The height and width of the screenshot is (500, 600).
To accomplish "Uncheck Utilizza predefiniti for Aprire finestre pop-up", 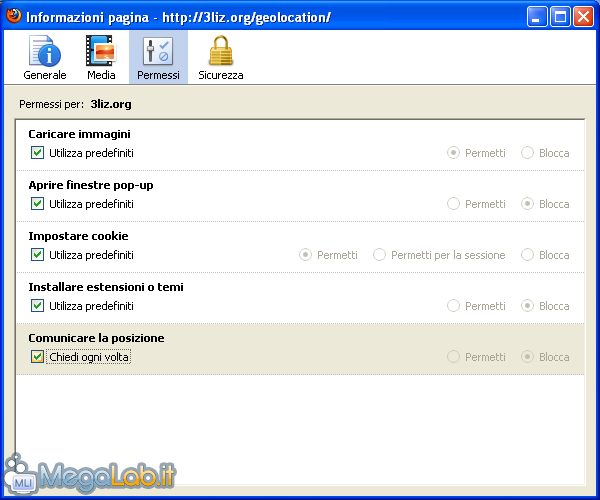I will [37, 204].
